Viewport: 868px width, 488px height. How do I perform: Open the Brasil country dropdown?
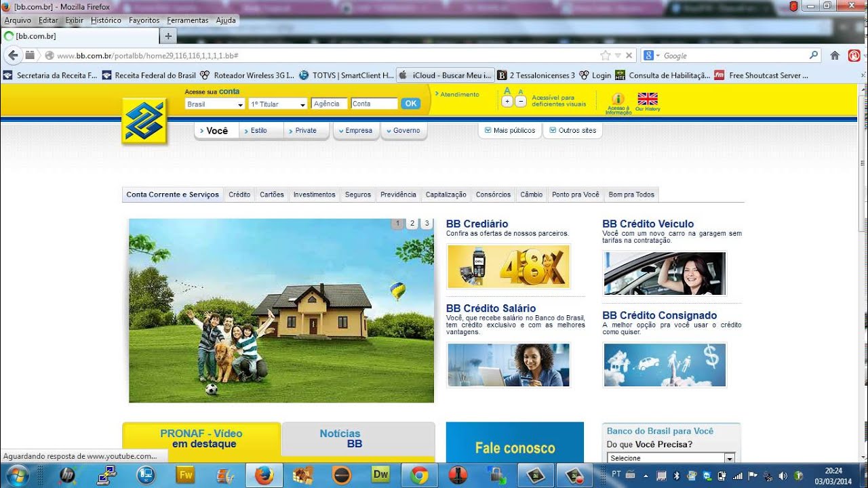click(x=214, y=104)
